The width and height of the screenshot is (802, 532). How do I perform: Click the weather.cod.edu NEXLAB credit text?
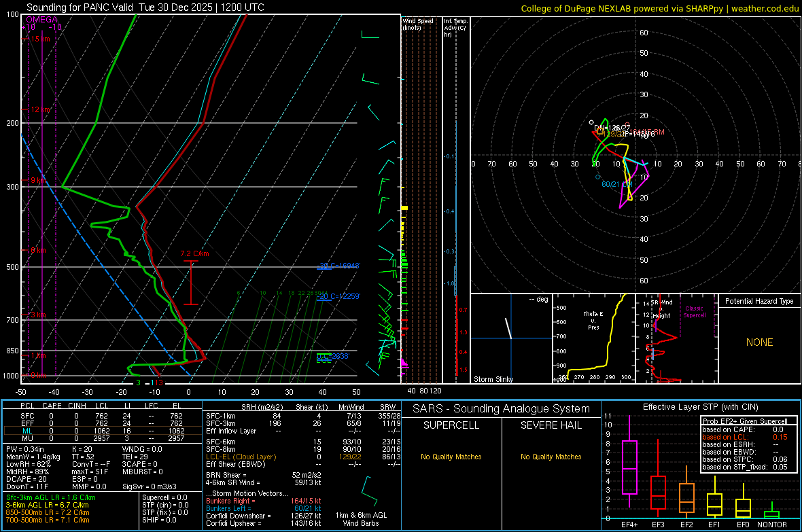click(659, 8)
